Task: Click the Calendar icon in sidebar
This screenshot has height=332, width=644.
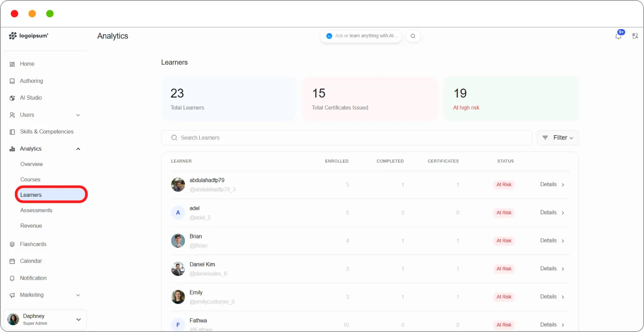Action: 12,261
